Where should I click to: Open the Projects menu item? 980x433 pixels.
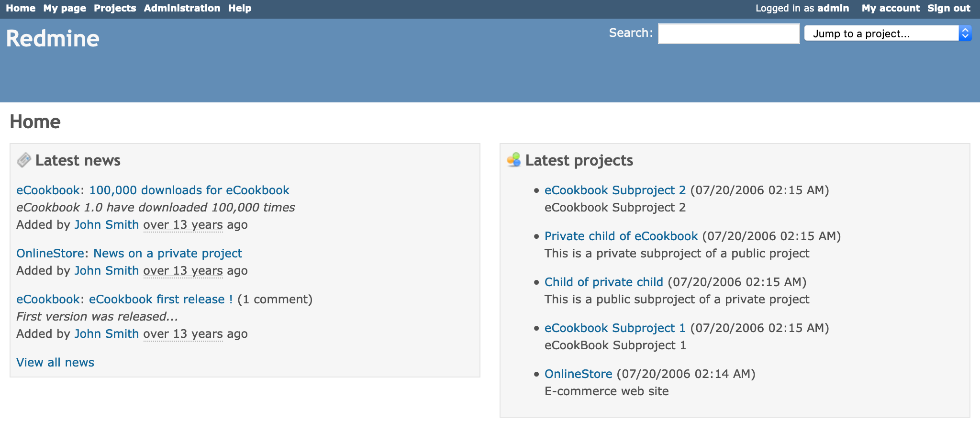115,8
